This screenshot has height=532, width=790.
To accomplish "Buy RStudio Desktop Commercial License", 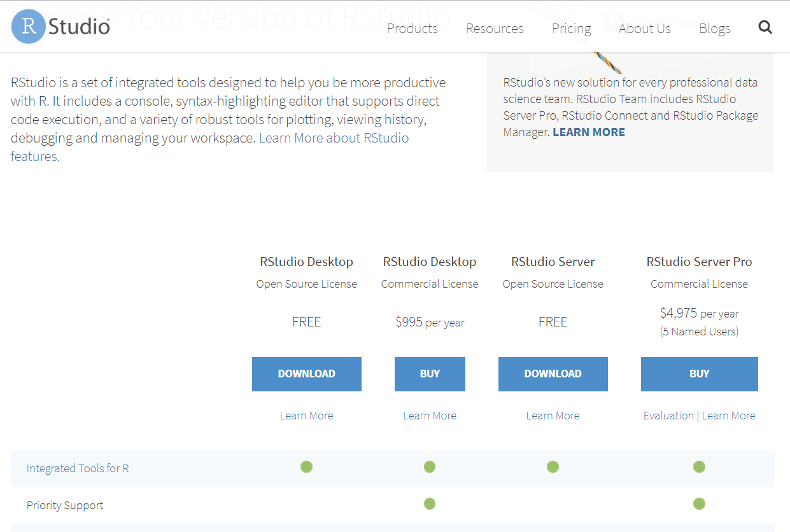I will [430, 374].
